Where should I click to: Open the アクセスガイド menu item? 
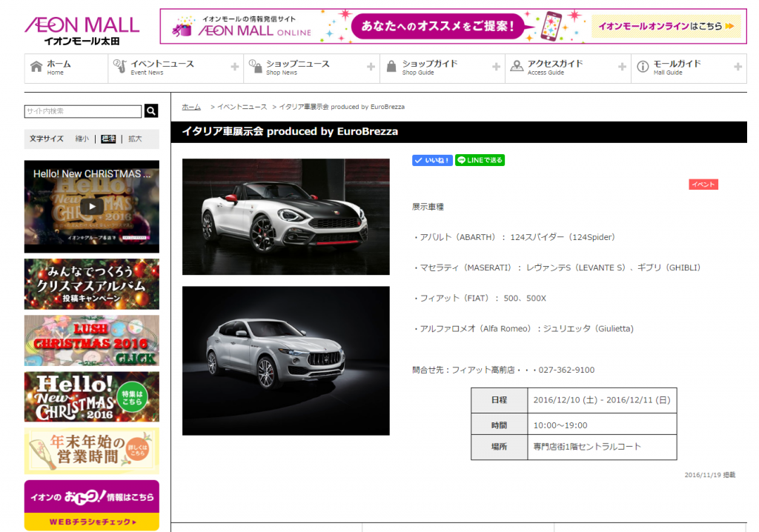[x=569, y=68]
